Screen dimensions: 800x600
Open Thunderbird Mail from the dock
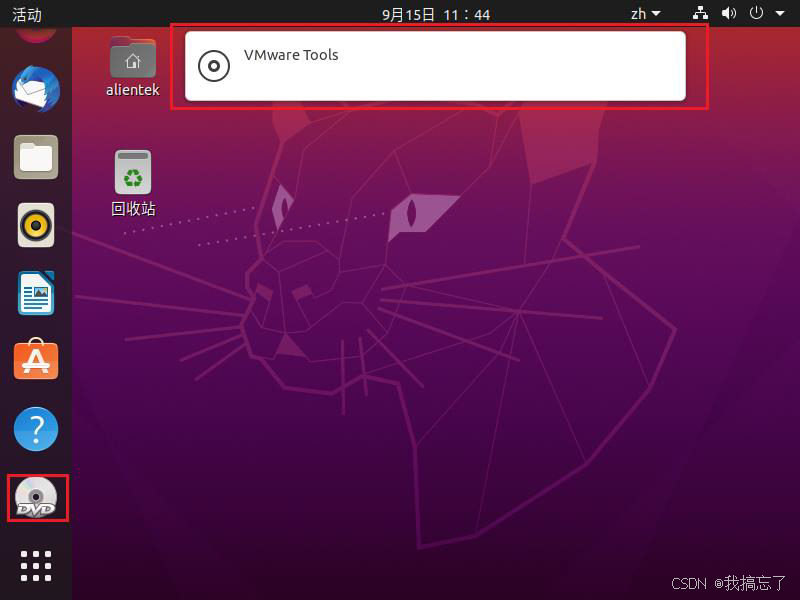point(36,89)
